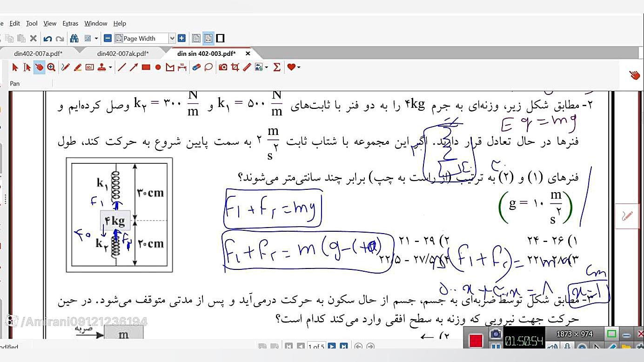The height and width of the screenshot is (362, 644).
Task: Select the Line drawing tool
Action: (122, 67)
